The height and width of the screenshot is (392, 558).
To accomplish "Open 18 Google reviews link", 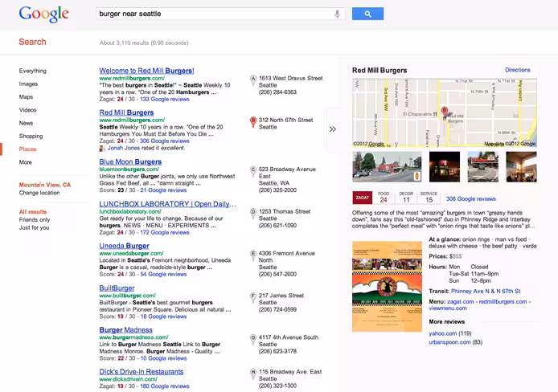I will [163, 316].
